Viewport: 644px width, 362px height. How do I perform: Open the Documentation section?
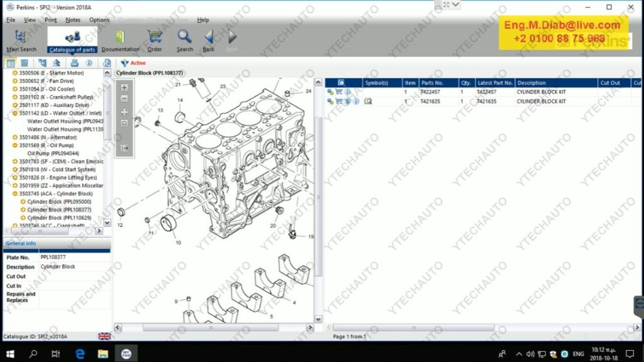120,40
